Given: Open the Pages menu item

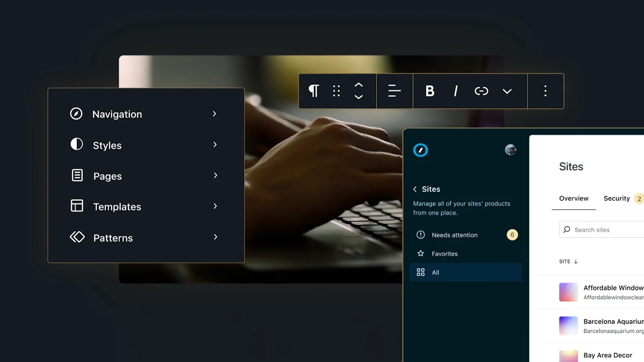Looking at the screenshot, I should tap(146, 176).
